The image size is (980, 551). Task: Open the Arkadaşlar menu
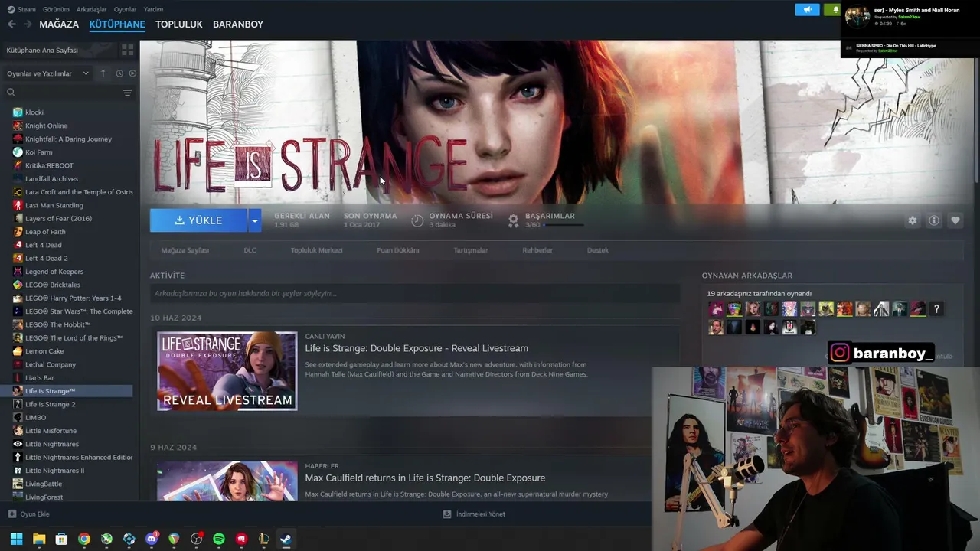coord(92,9)
